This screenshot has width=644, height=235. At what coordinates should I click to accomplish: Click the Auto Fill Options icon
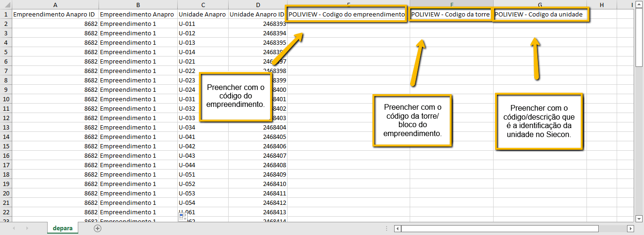[183, 217]
